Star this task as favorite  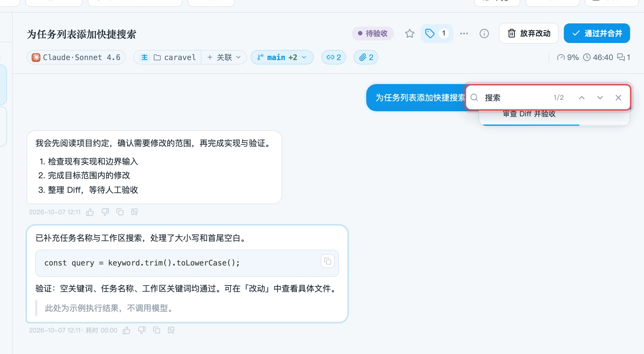(409, 34)
